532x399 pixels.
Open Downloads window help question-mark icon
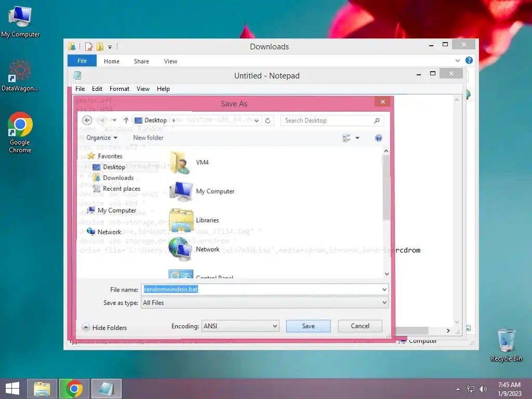pos(469,60)
